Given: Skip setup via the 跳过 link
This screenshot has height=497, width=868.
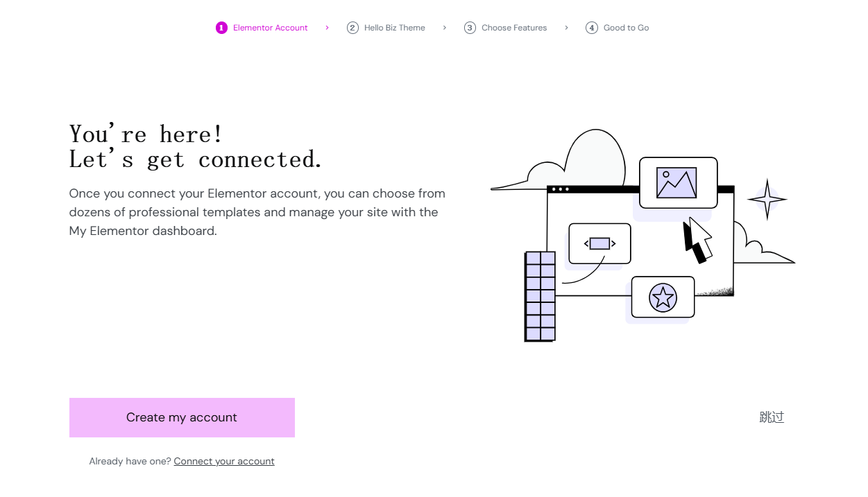Looking at the screenshot, I should tap(772, 417).
